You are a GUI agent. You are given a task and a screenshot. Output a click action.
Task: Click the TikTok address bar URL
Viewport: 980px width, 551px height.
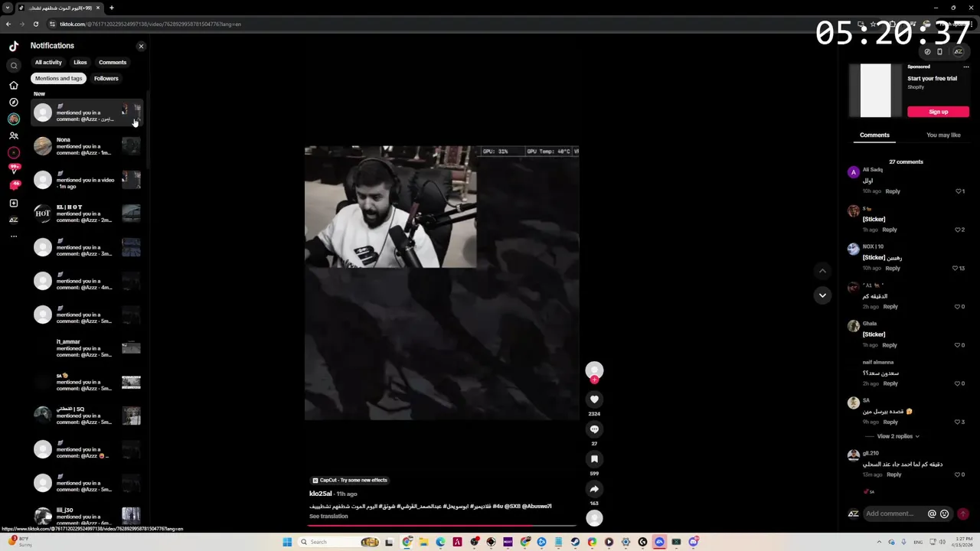[x=151, y=24]
